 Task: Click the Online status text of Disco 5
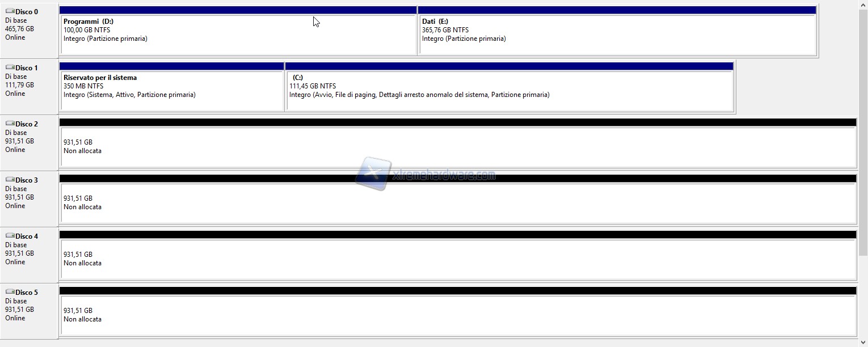click(15, 318)
